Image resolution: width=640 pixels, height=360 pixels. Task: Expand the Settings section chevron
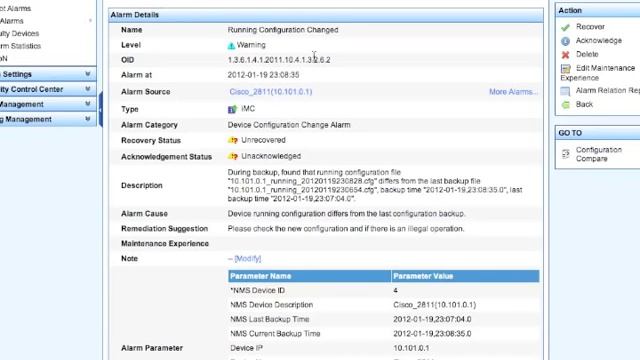pos(87,74)
